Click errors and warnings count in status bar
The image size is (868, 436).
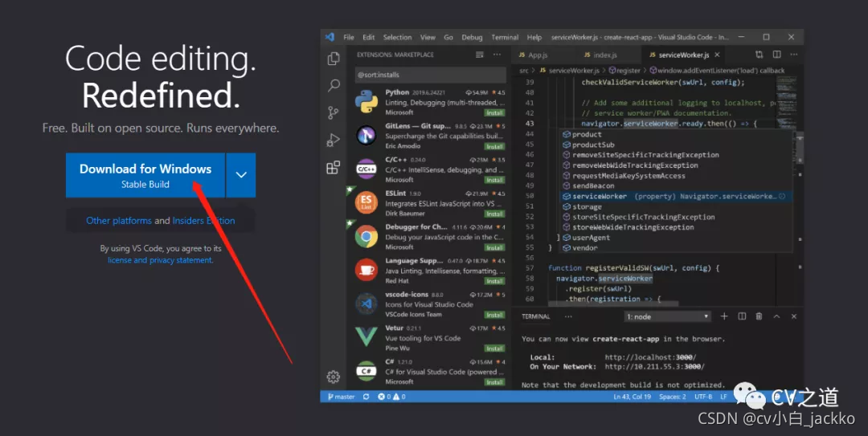391,397
